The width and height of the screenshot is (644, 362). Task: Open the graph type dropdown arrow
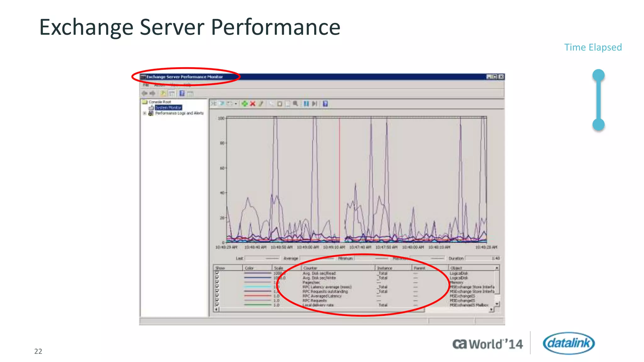click(x=236, y=104)
